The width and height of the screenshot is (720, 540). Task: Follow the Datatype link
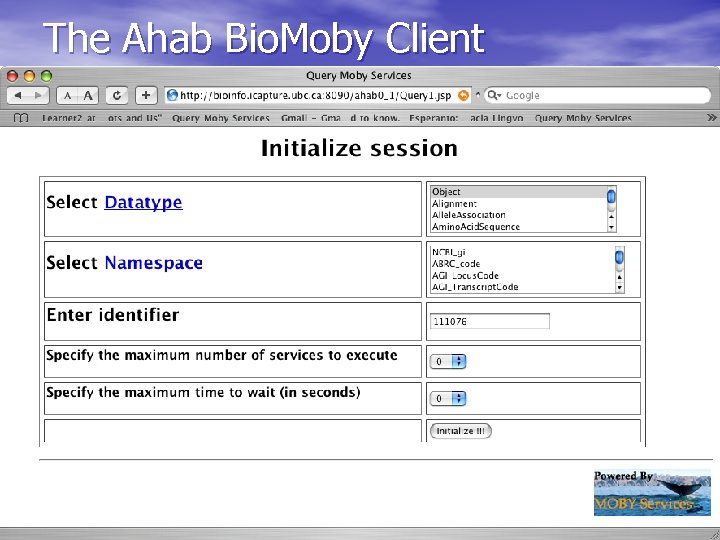[143, 202]
